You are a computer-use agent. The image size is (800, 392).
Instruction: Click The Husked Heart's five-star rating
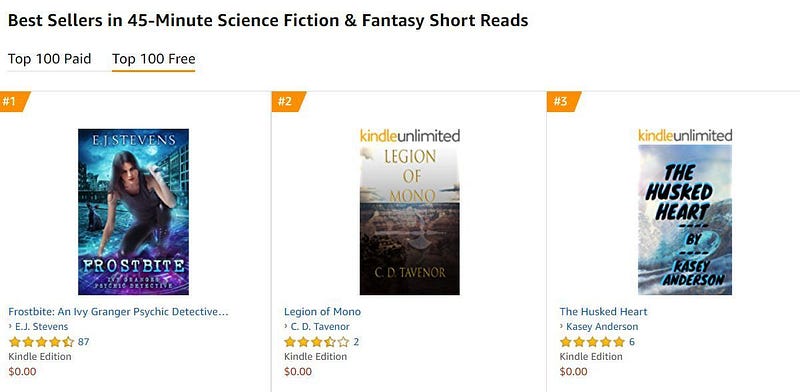[x=592, y=342]
